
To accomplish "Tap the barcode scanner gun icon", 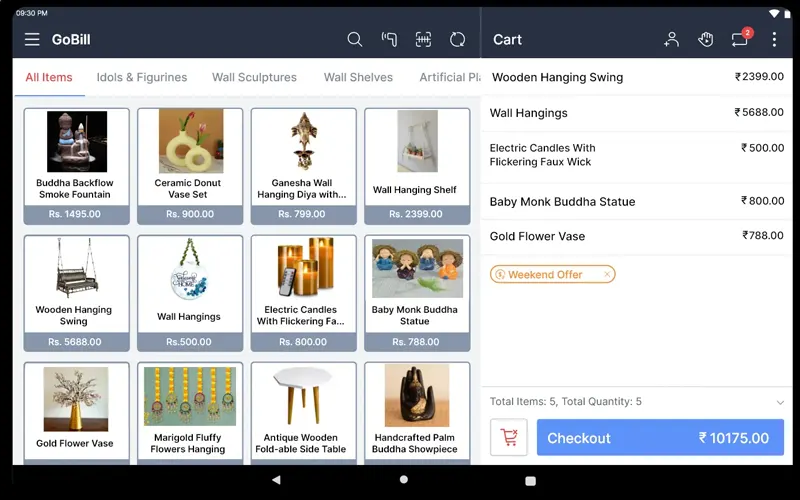I will [389, 39].
